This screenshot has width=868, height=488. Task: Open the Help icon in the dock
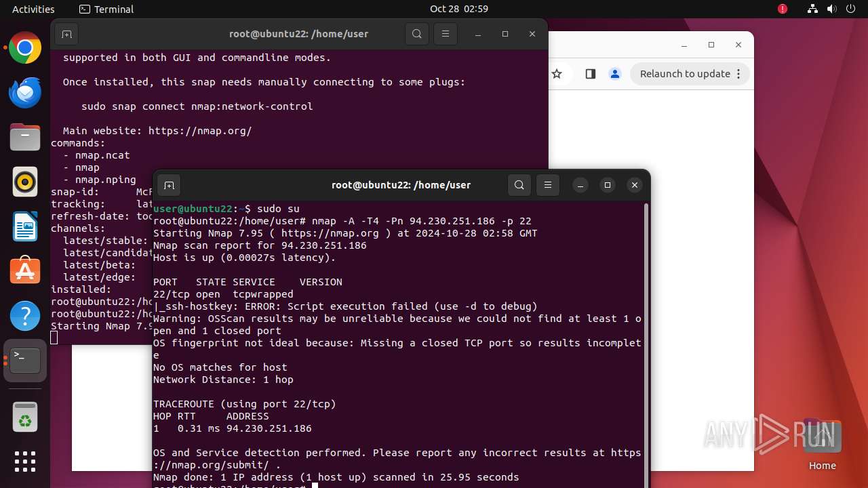coord(25,317)
